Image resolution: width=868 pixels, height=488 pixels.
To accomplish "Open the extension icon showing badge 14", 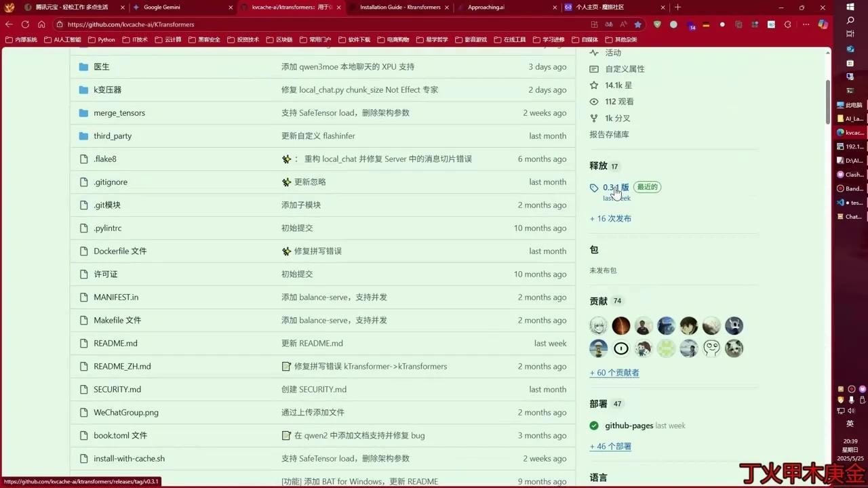I will (x=692, y=24).
